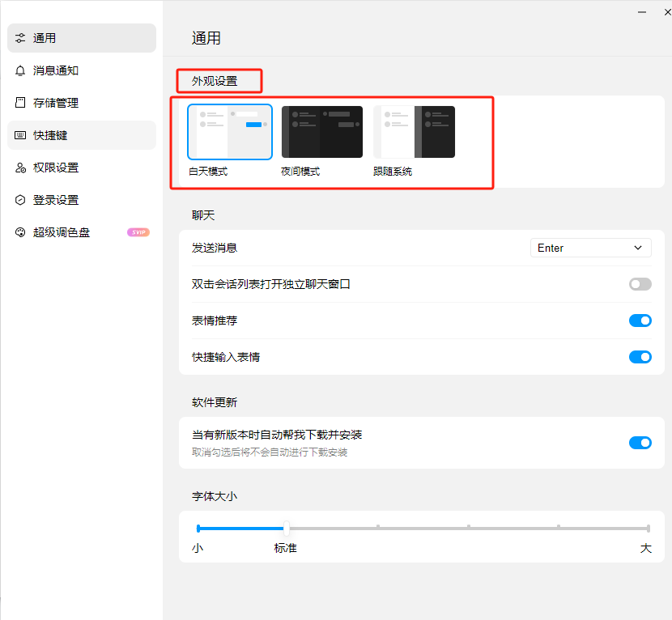
Task: Select the 白天模式 theme thumbnail
Action: click(230, 132)
